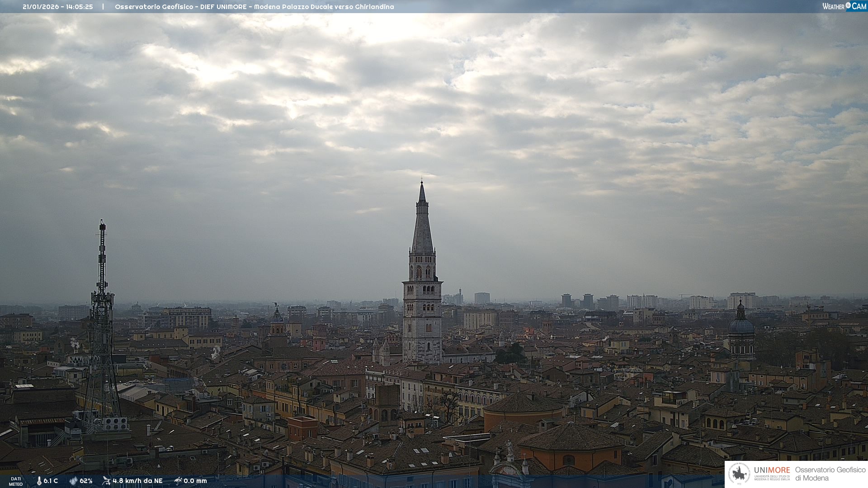Image resolution: width=868 pixels, height=488 pixels.
Task: Click the humidity water droplets icon
Action: 73,481
